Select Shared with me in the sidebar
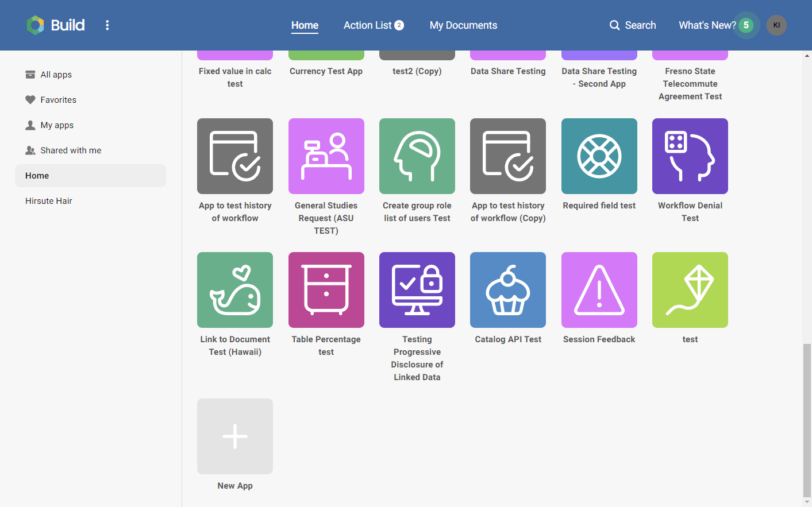 (x=70, y=150)
